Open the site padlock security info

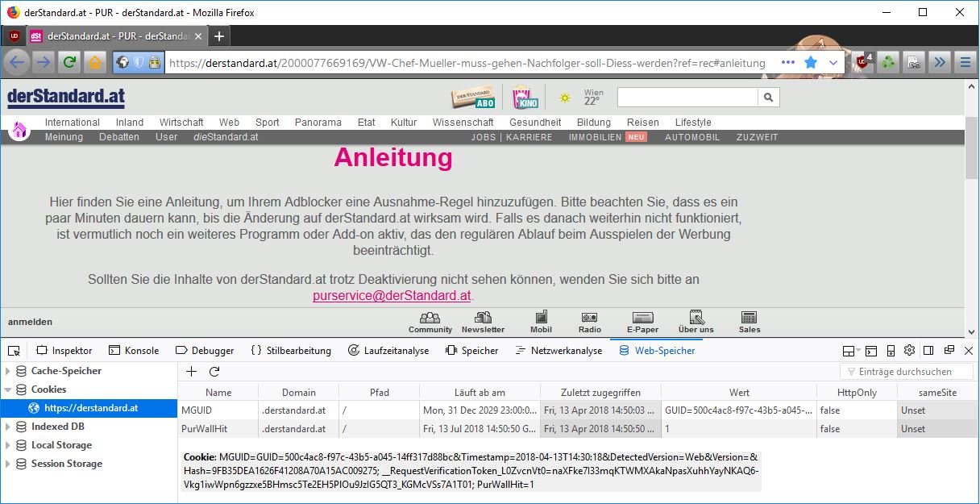pyautogui.click(x=154, y=62)
